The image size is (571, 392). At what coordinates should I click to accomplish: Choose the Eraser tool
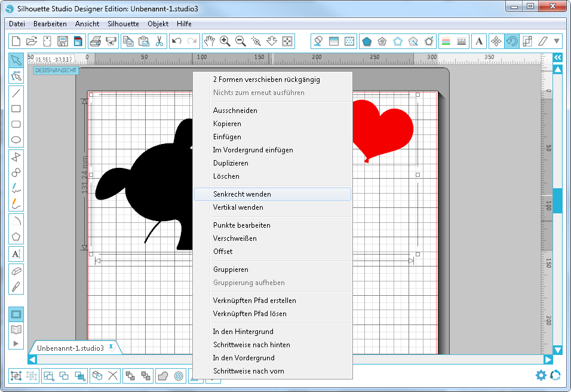click(x=16, y=270)
